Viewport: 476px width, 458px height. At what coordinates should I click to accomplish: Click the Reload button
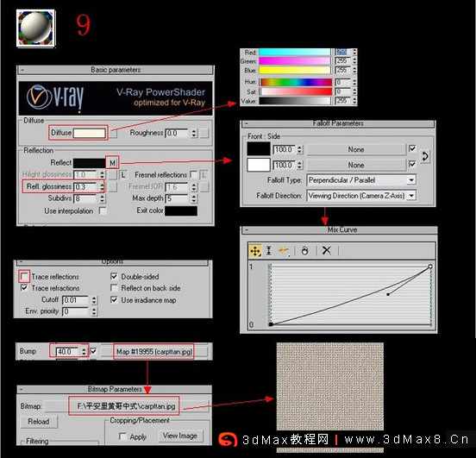(x=39, y=422)
